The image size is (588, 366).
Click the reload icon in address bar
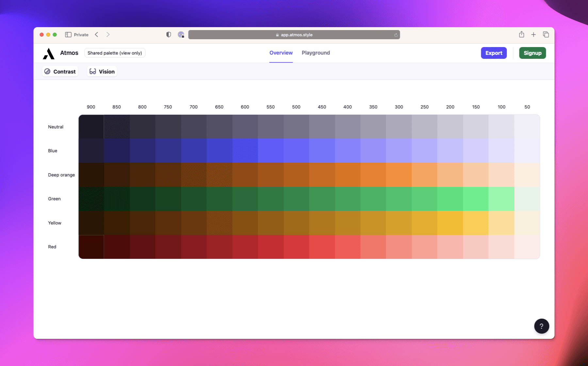tap(395, 35)
